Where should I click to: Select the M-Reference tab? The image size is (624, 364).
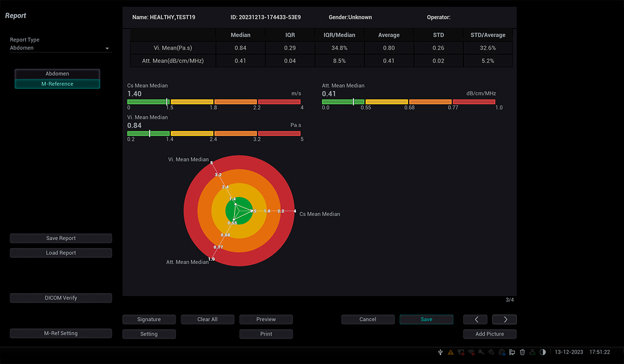(57, 84)
